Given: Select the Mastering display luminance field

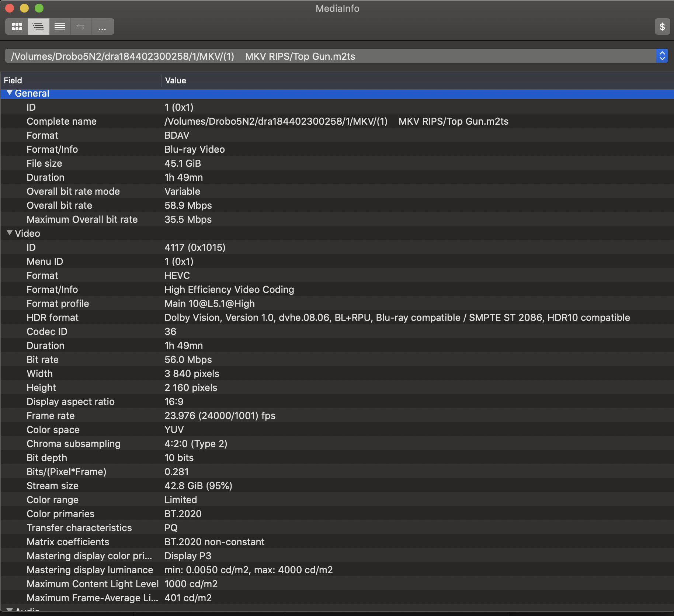Looking at the screenshot, I should pyautogui.click(x=90, y=570).
